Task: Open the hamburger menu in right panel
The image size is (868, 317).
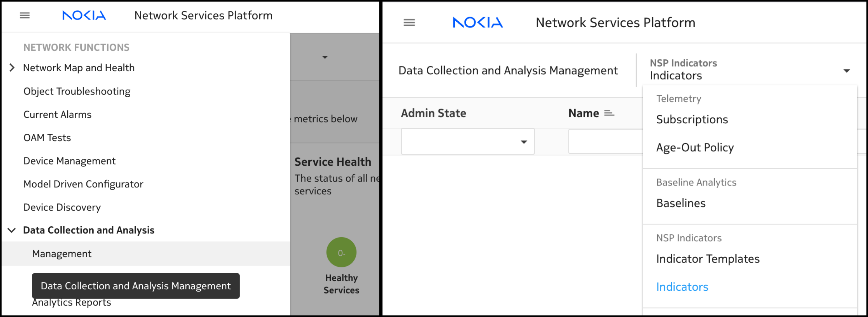Action: (409, 23)
